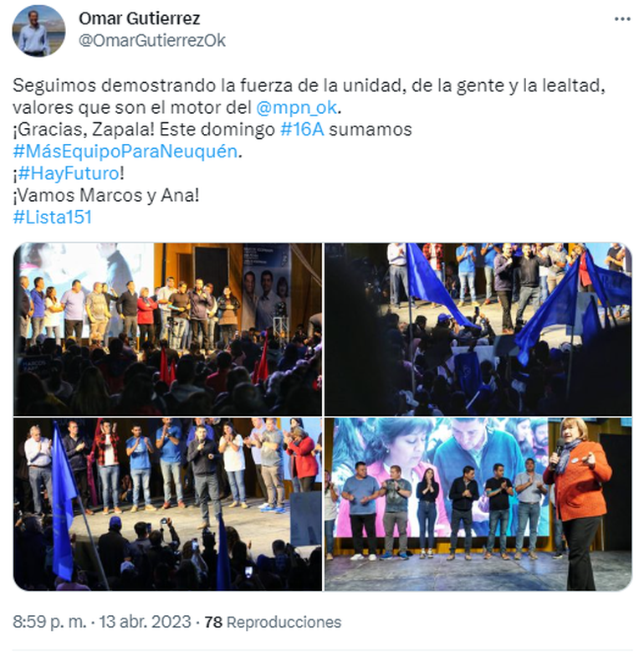Click Omar Gutierrez's profile avatar

(x=38, y=31)
